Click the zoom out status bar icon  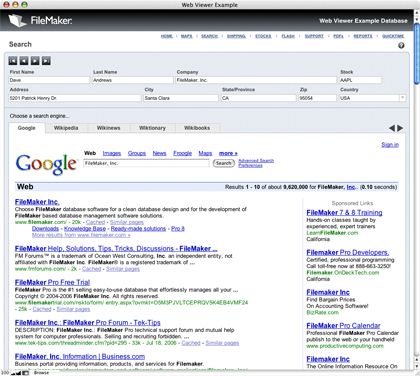click(x=14, y=373)
